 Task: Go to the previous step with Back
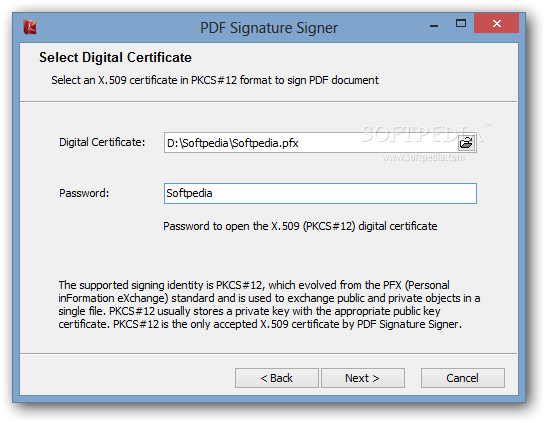pos(276,378)
